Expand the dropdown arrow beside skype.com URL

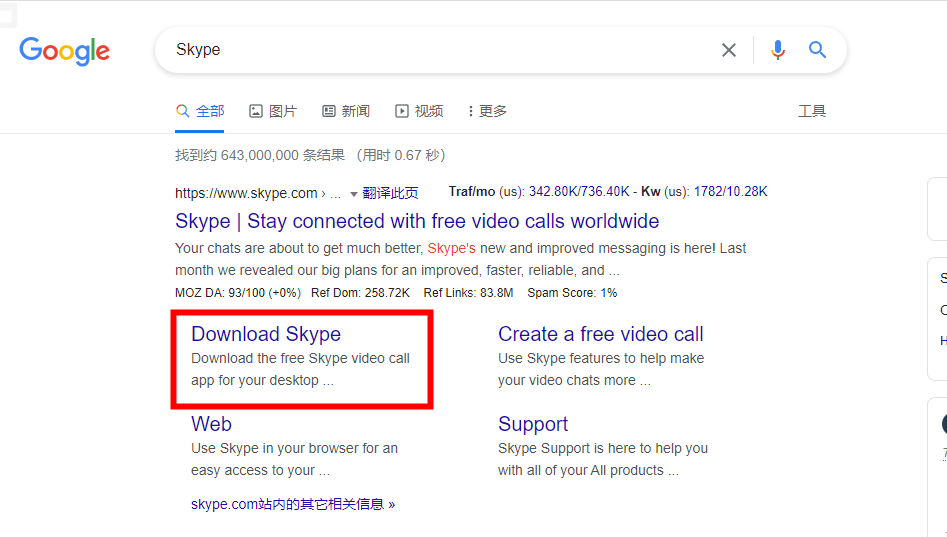(x=354, y=194)
